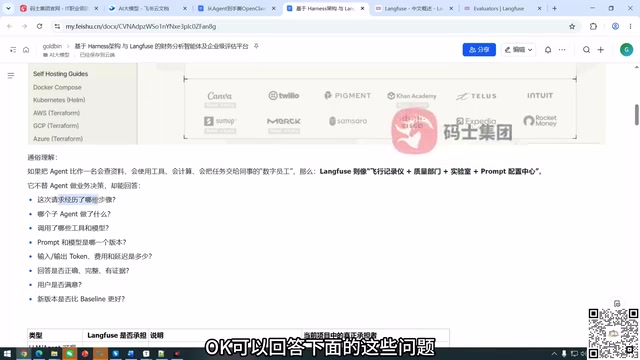
Task: Open the Windows Start menu
Action: click(7, 353)
